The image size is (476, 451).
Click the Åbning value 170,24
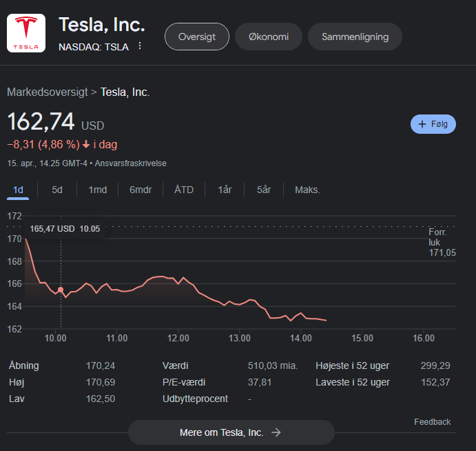click(101, 365)
